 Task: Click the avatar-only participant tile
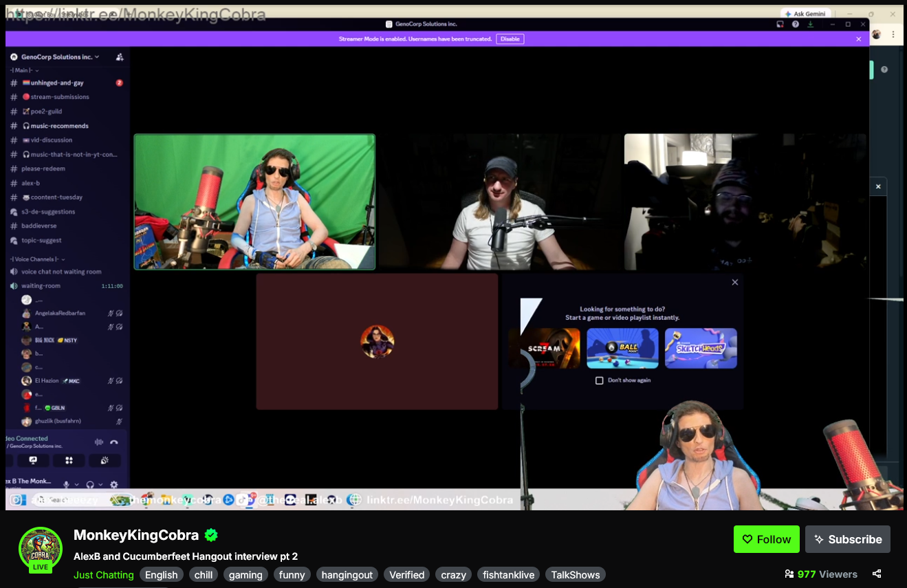pos(377,342)
